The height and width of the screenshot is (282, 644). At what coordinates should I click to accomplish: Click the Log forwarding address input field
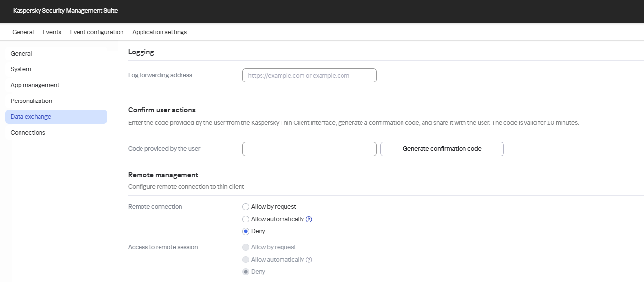(309, 75)
